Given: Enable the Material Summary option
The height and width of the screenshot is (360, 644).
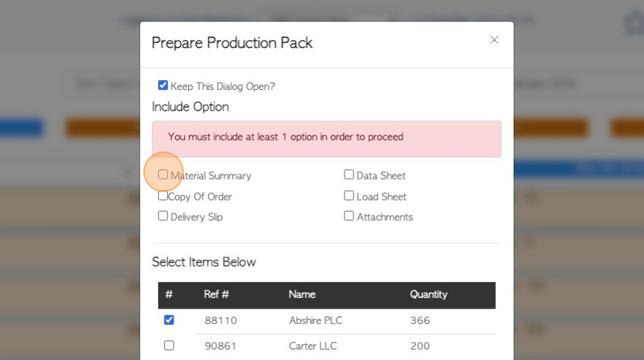Looking at the screenshot, I should (x=162, y=174).
